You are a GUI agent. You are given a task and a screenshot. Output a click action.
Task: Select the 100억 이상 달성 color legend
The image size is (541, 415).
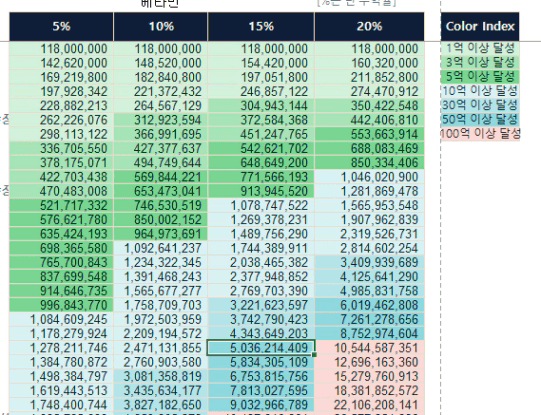pos(480,134)
